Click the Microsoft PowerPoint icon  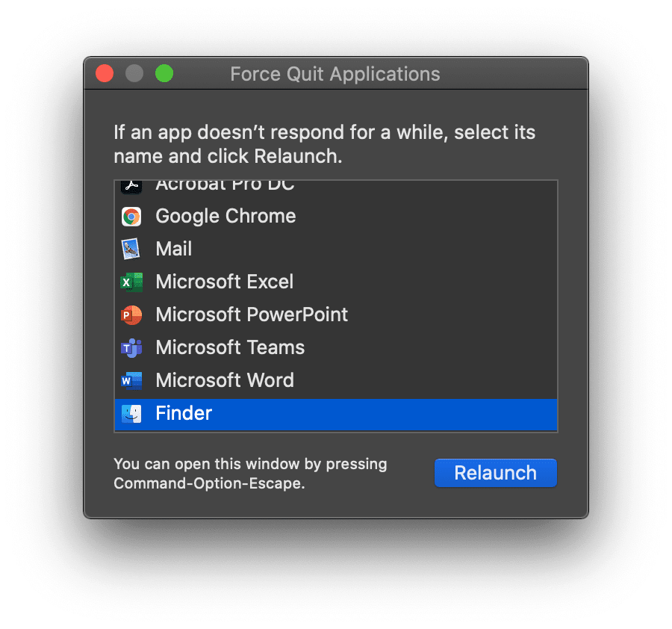pyautogui.click(x=131, y=314)
